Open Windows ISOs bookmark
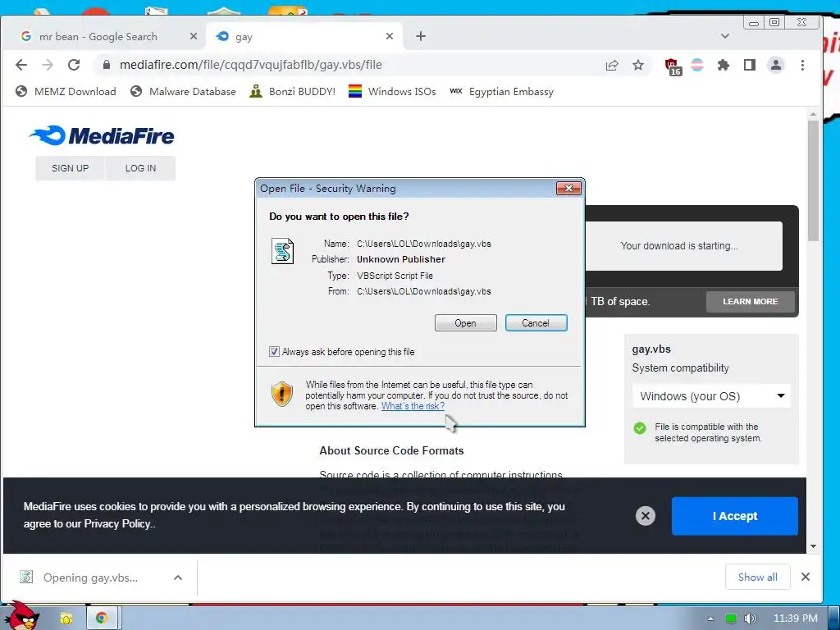The image size is (840, 630). tap(392, 92)
